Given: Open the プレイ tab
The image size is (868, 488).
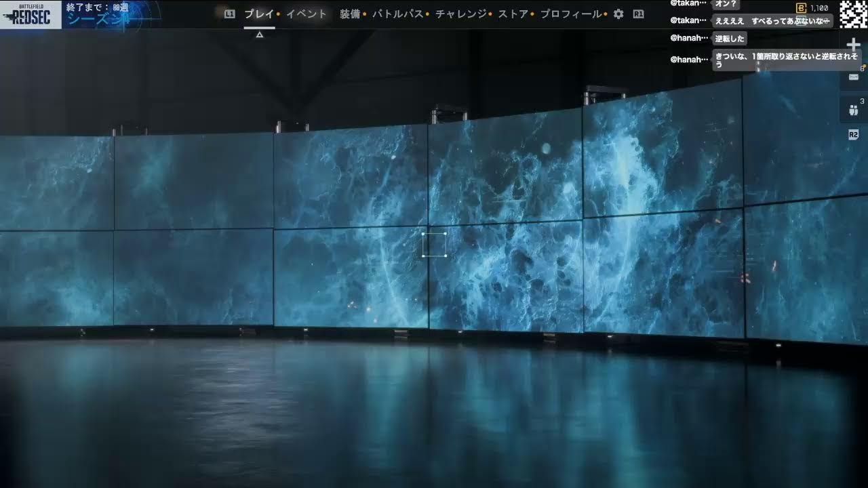Looking at the screenshot, I should point(259,14).
